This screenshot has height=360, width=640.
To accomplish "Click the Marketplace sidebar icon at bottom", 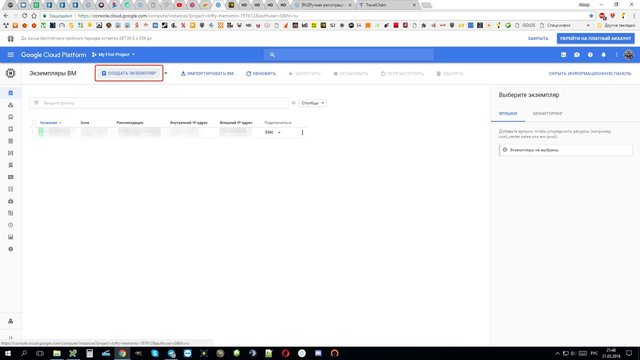I will click(x=11, y=321).
